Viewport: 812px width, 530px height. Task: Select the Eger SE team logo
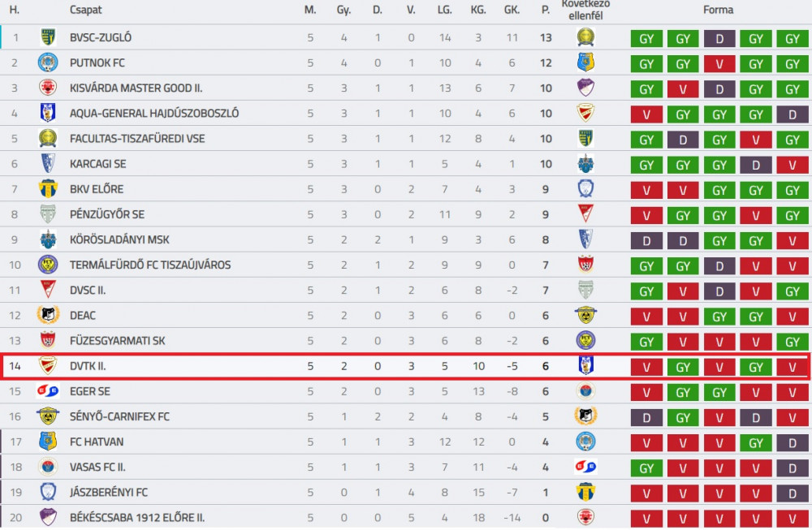click(x=48, y=390)
